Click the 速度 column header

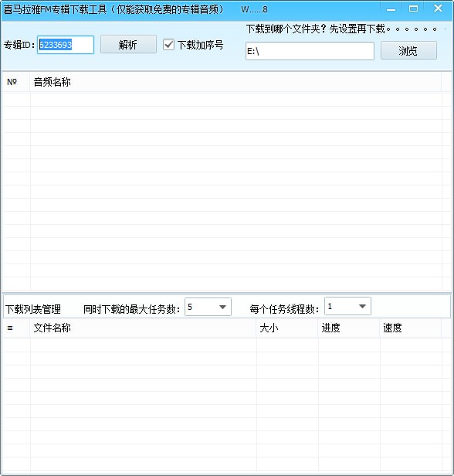[410, 328]
